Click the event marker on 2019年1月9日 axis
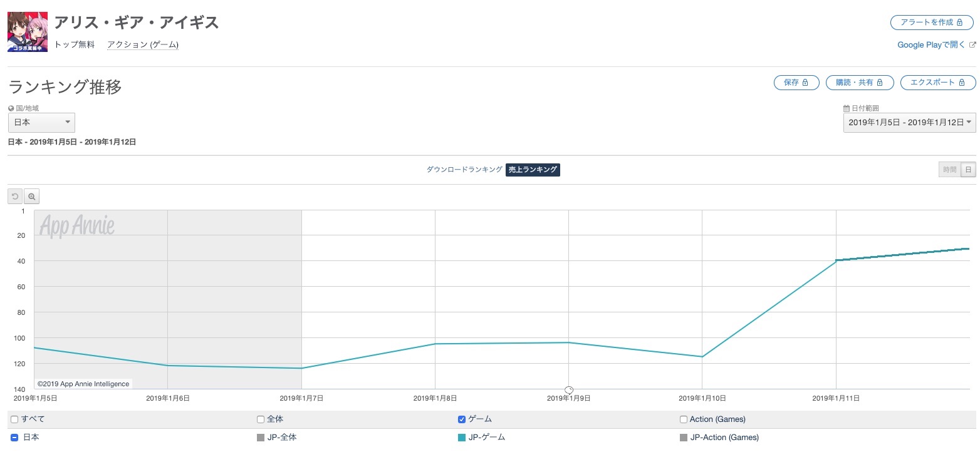Viewport: 980px width, 457px height. 569,390
